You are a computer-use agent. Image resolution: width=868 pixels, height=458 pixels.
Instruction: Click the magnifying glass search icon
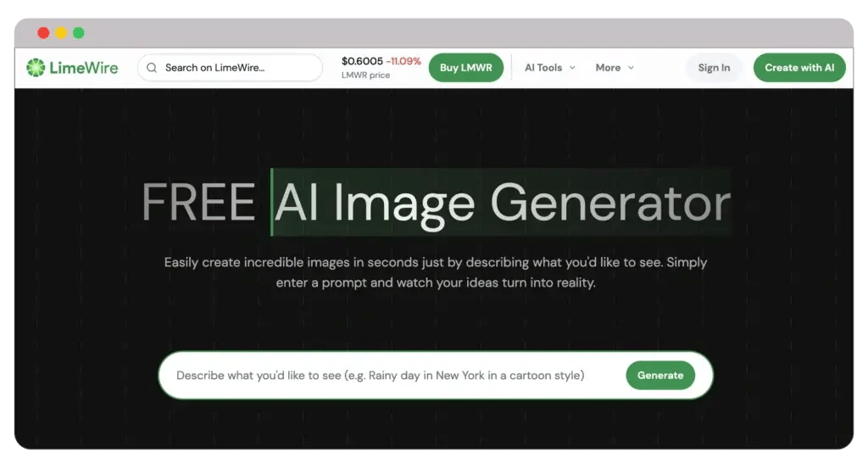click(152, 68)
